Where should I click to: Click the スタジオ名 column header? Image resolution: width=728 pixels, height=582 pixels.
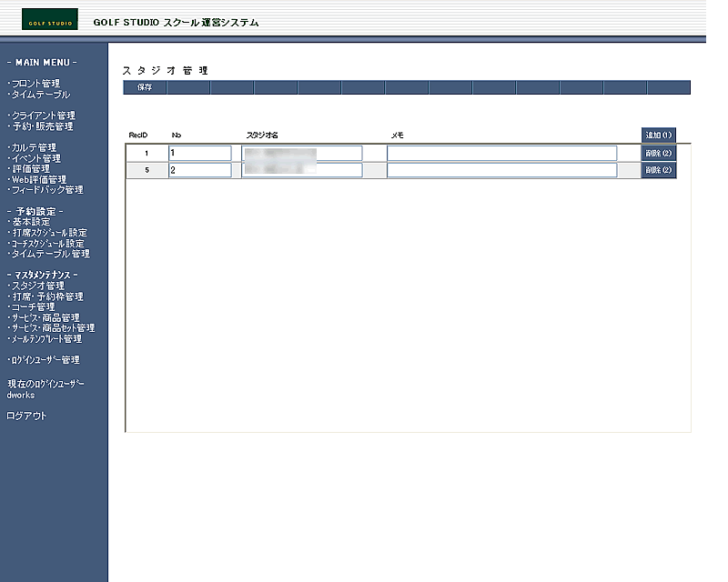pos(262,135)
